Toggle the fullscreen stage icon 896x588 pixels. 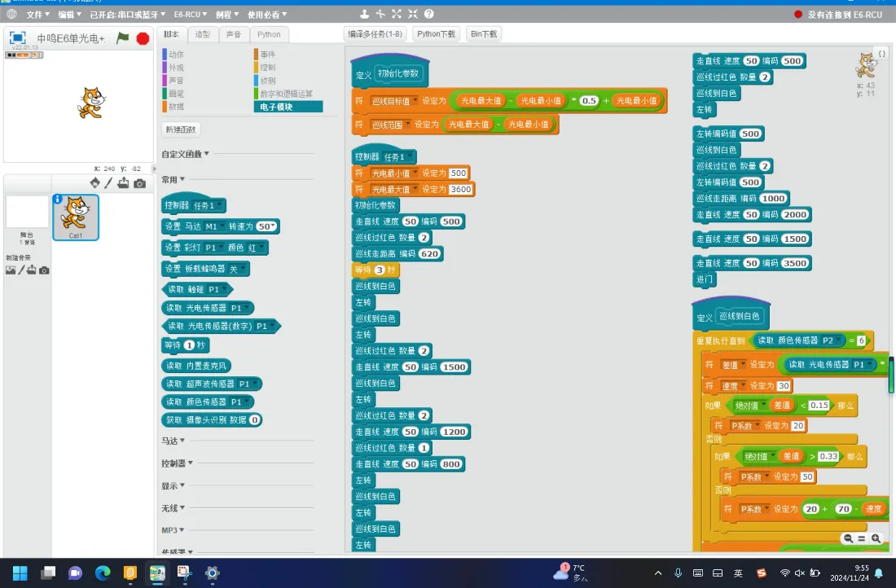18,37
